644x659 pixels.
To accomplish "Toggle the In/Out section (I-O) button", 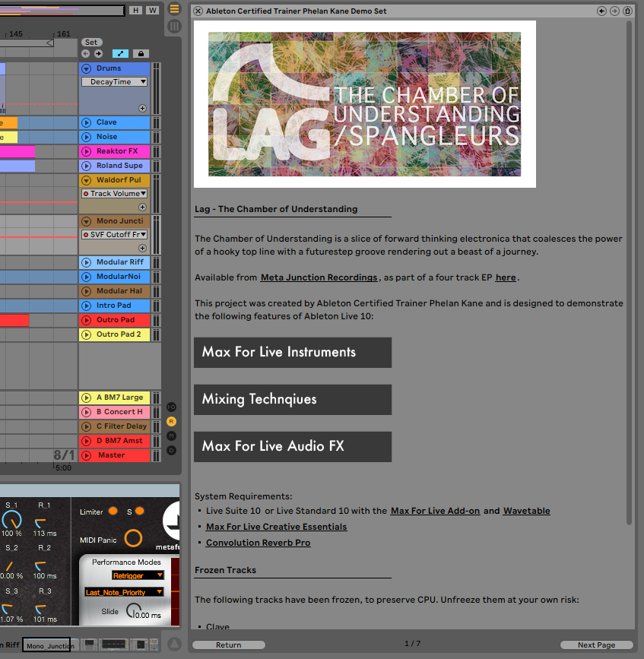I will tap(172, 407).
